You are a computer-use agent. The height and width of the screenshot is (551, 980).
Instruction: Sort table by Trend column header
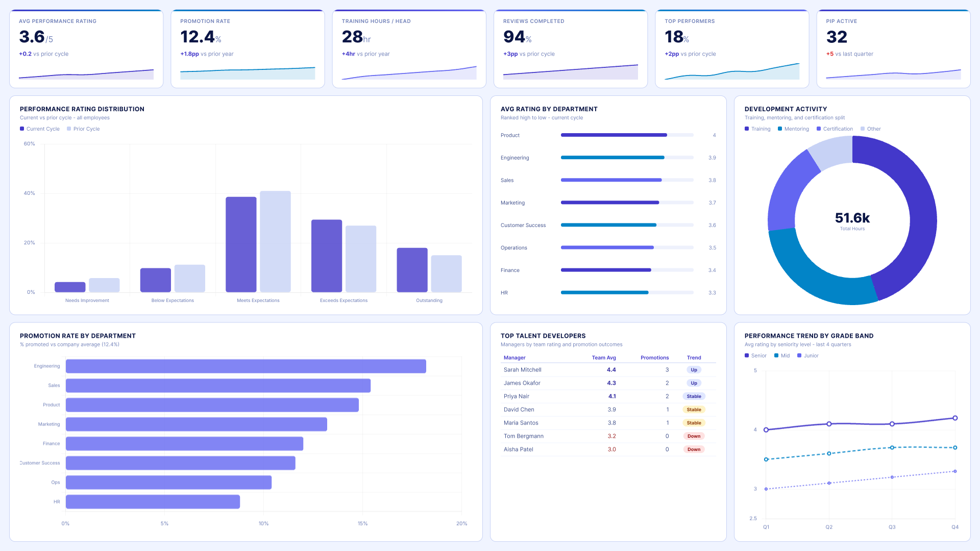(694, 358)
